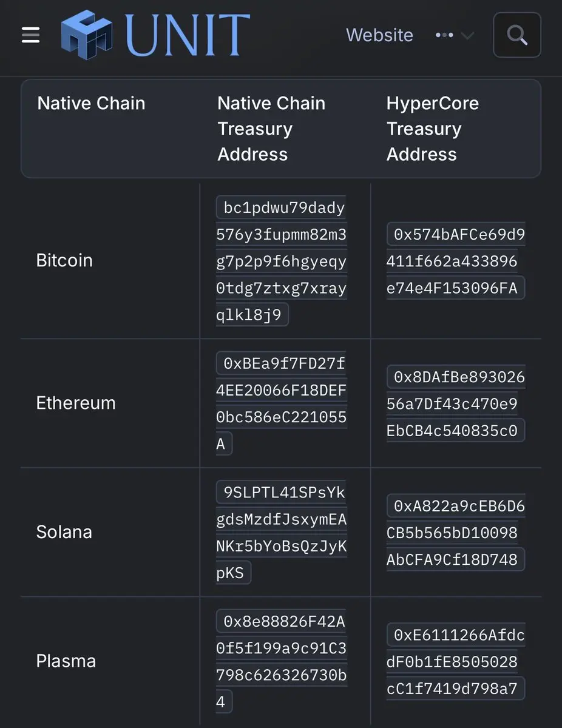Image resolution: width=562 pixels, height=728 pixels.
Task: Click the Bitcoin row label
Action: click(64, 261)
